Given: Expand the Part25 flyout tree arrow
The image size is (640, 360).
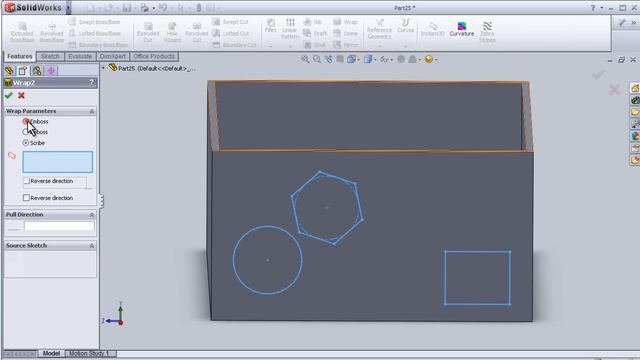Looking at the screenshot, I should [x=103, y=68].
